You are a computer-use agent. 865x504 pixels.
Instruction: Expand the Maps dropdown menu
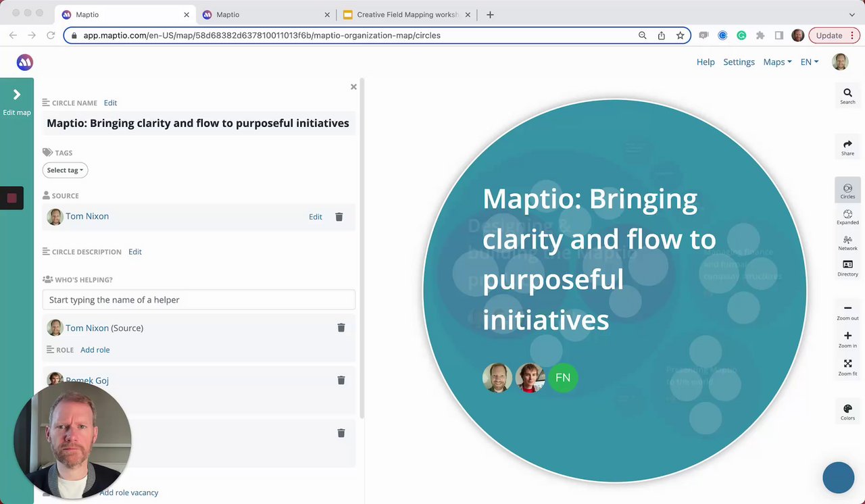777,62
